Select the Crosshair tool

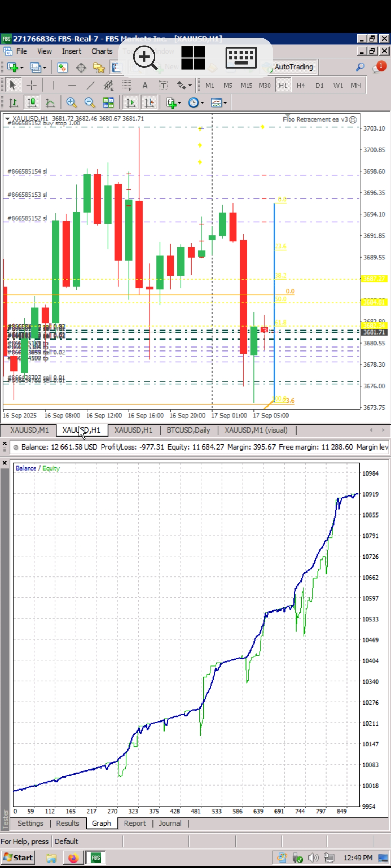pyautogui.click(x=31, y=85)
